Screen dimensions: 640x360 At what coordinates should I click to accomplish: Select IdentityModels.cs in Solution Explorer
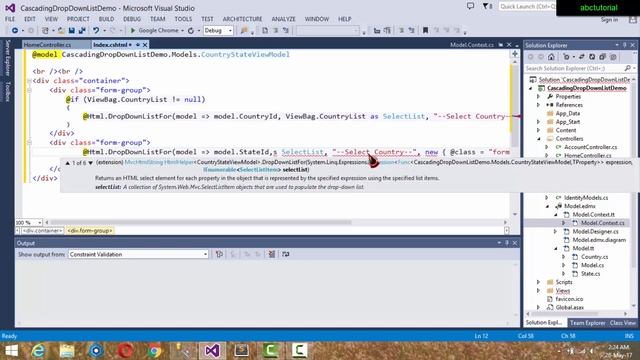click(586, 198)
